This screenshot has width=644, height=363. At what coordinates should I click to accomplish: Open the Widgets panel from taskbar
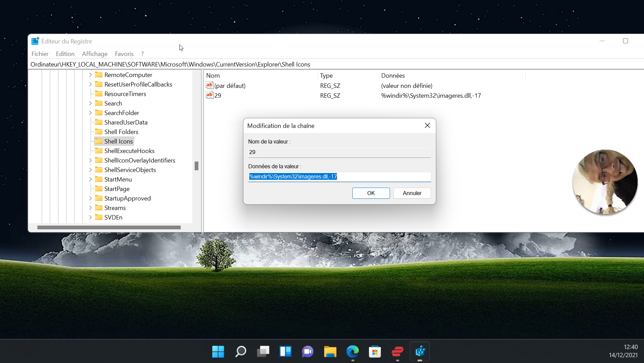click(x=286, y=351)
